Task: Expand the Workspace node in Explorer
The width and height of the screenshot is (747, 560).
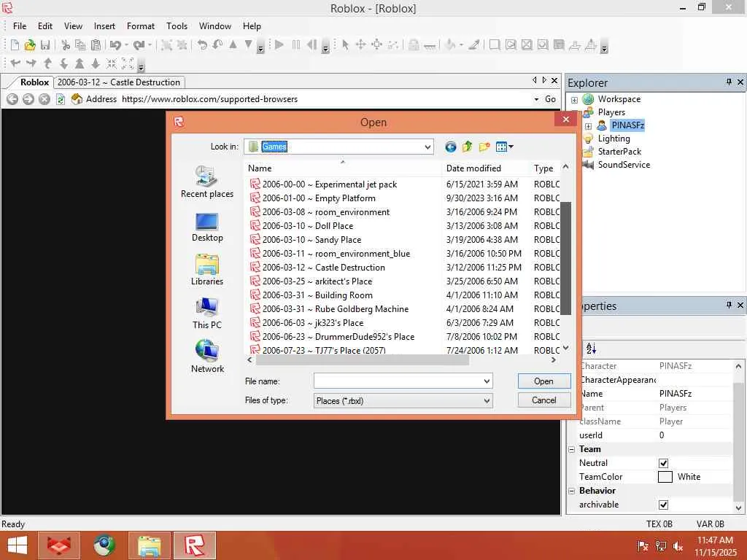Action: (x=575, y=100)
